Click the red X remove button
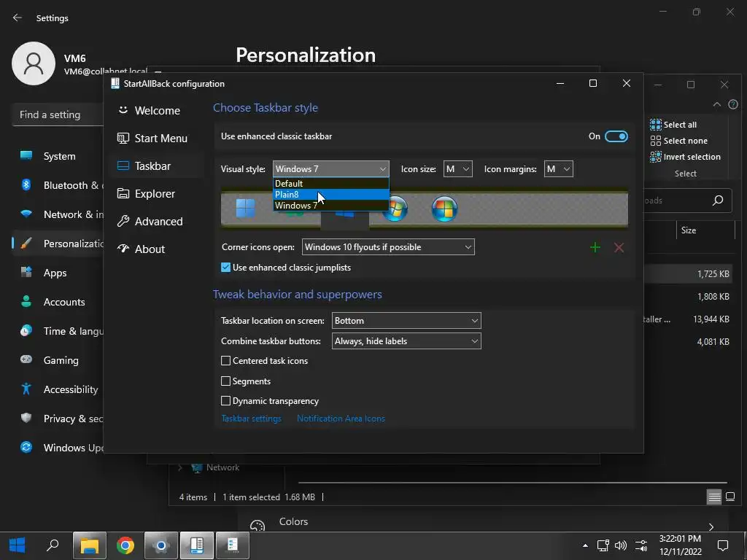Screen dimensions: 747x560 619,248
